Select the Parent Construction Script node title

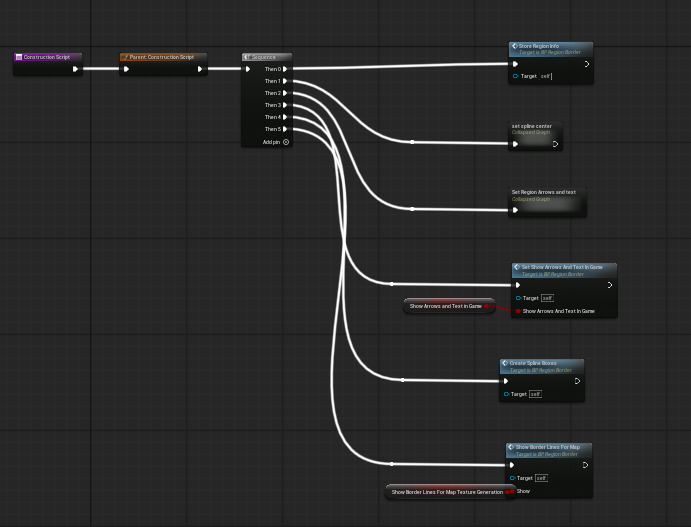[162, 57]
